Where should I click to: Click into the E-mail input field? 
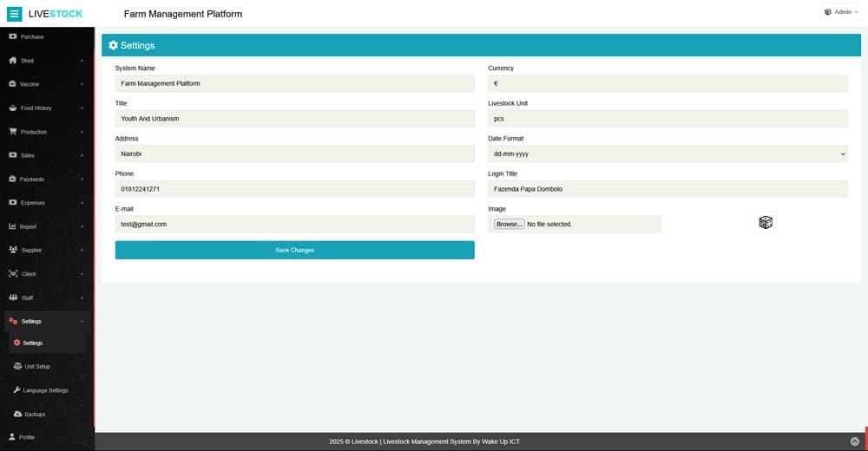point(294,224)
